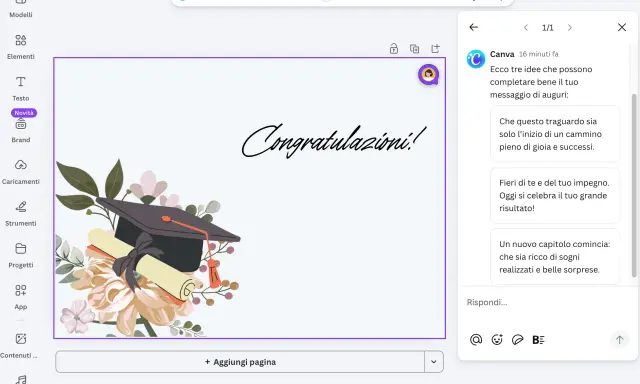
Task: Open the Contenuti magic media panel
Action: (x=20, y=346)
